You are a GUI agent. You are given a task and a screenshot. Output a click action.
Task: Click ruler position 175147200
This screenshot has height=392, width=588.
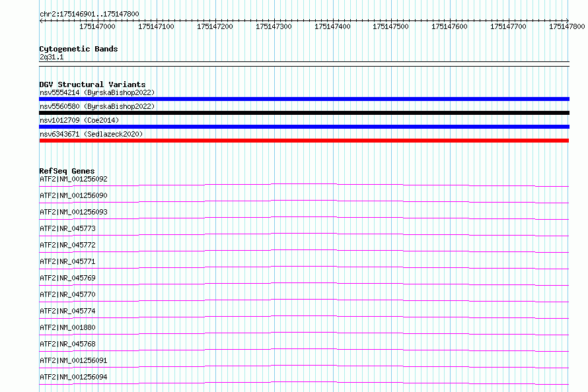point(215,26)
